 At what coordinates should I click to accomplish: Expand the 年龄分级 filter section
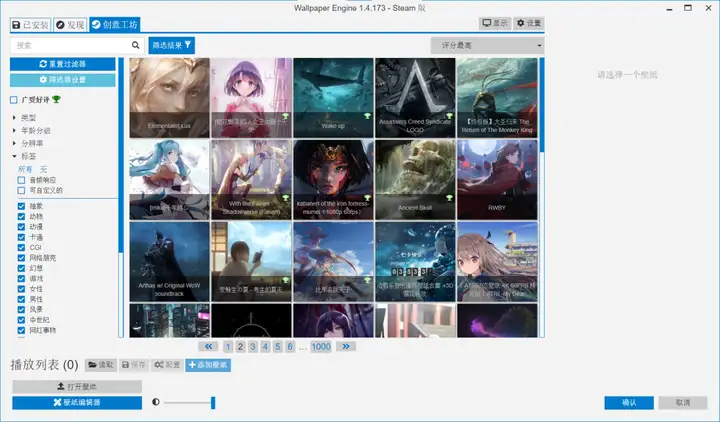pyautogui.click(x=14, y=130)
